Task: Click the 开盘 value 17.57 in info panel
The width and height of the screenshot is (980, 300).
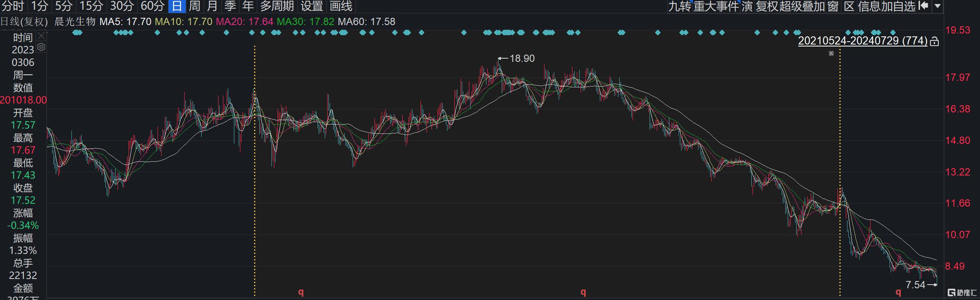Action: pos(23,125)
